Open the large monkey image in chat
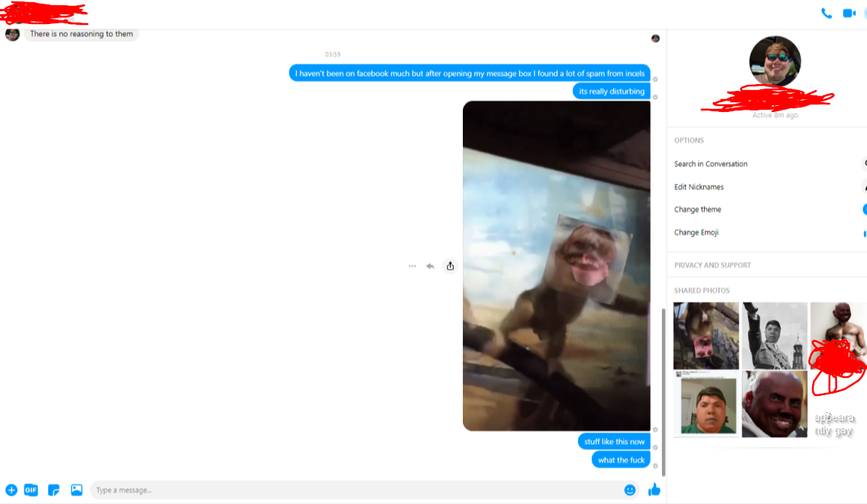Viewport: 867px width, 504px height. [x=556, y=266]
